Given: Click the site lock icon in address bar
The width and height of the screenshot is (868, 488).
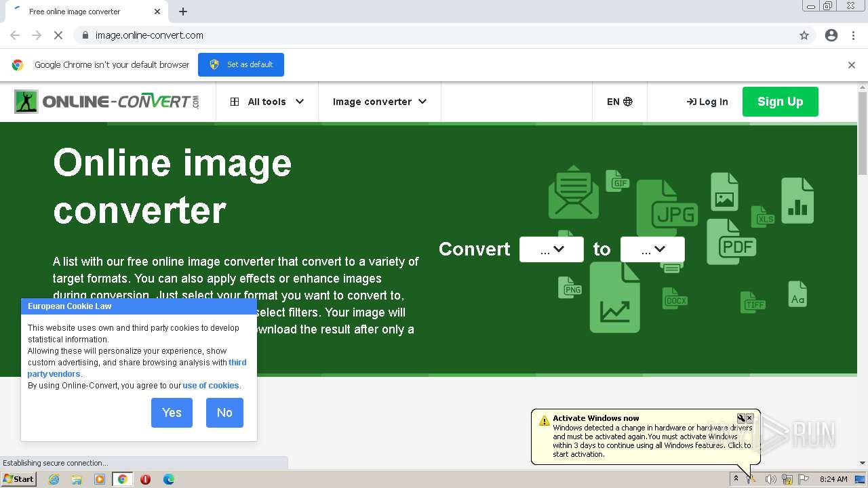Looking at the screenshot, I should coord(85,35).
